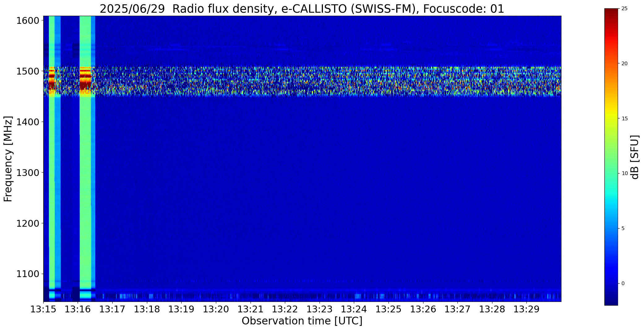The width and height of the screenshot is (644, 330).
Task: Click the 13:15 time tick label
Action: tap(43, 309)
